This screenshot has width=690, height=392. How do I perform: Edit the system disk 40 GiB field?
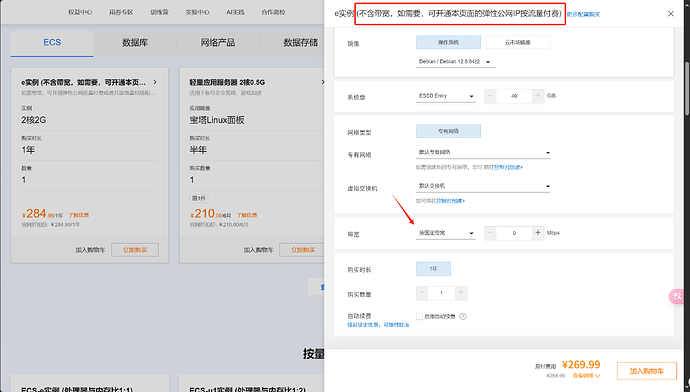pyautogui.click(x=514, y=95)
